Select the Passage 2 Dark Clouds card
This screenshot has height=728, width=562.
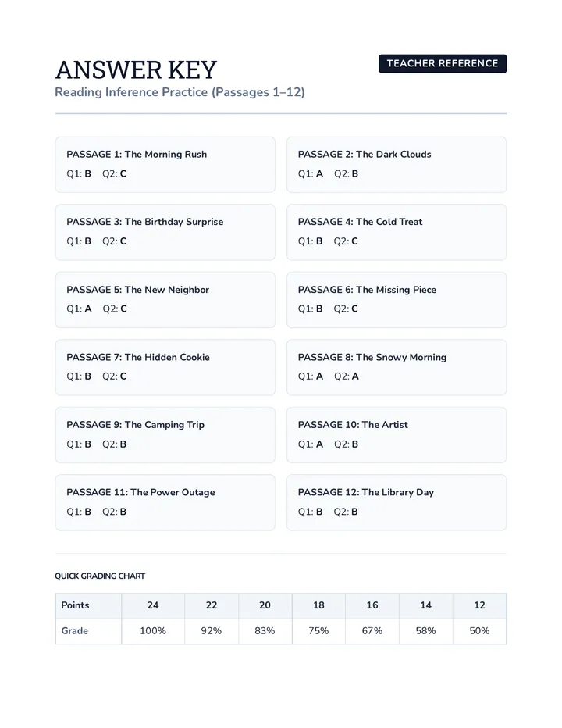(x=397, y=164)
